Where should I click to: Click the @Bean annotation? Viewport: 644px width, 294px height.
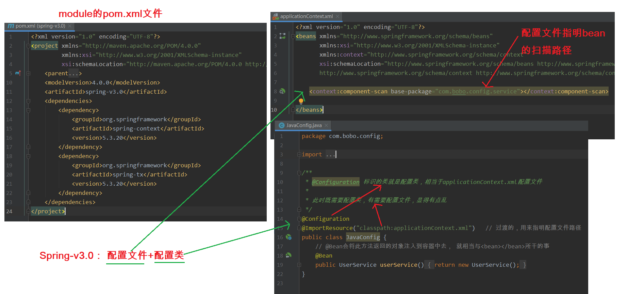(x=324, y=256)
